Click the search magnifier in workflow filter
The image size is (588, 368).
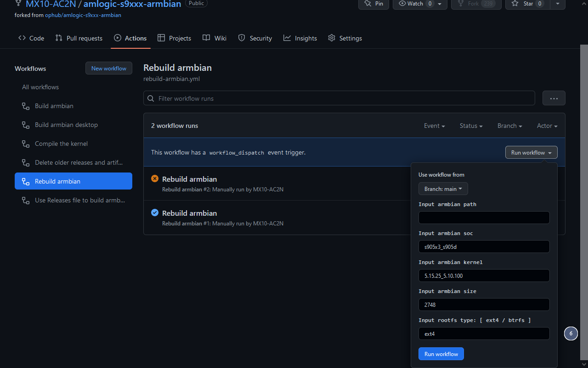(x=151, y=98)
